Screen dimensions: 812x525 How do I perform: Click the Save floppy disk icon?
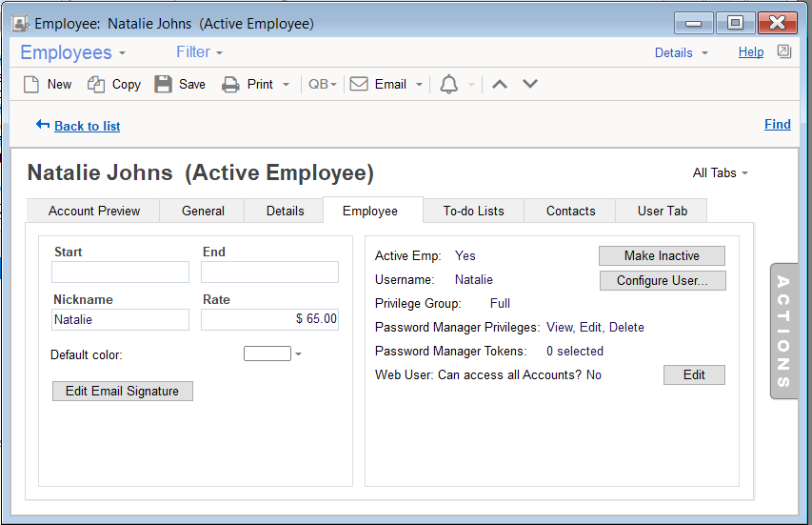coord(163,84)
